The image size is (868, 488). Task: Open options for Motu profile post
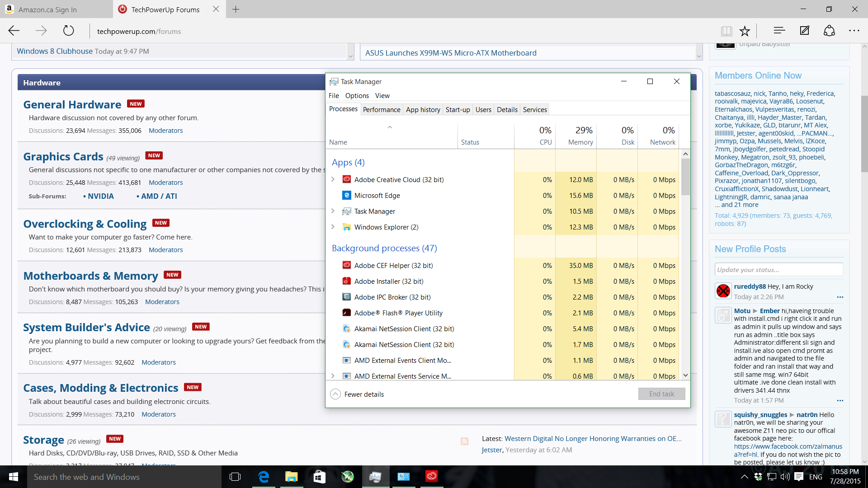tap(840, 400)
